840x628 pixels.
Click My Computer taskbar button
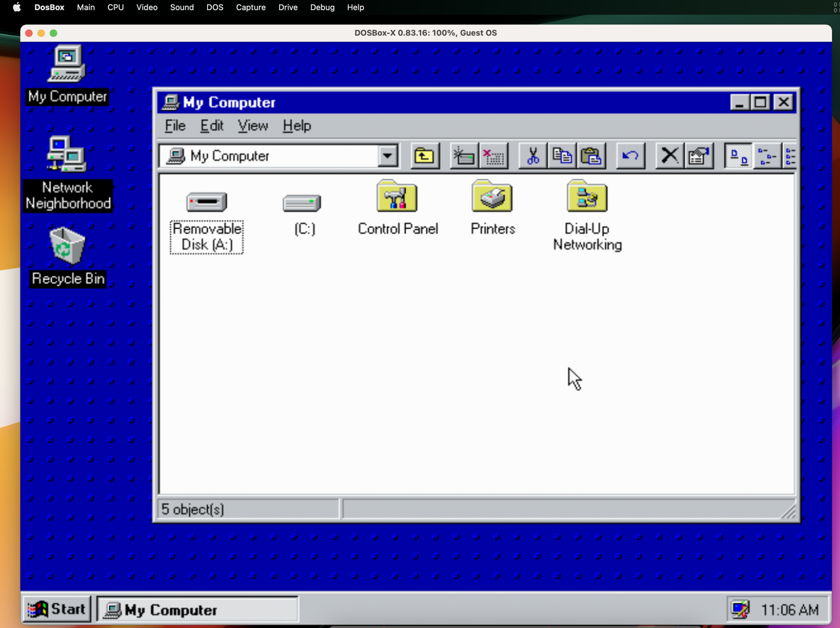point(197,610)
